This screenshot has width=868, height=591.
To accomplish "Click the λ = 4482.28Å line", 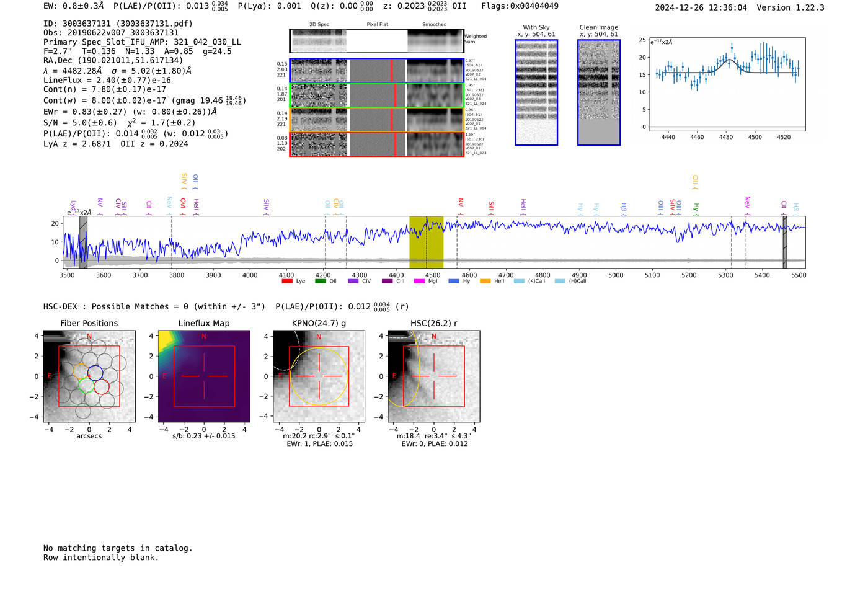I will (x=117, y=71).
